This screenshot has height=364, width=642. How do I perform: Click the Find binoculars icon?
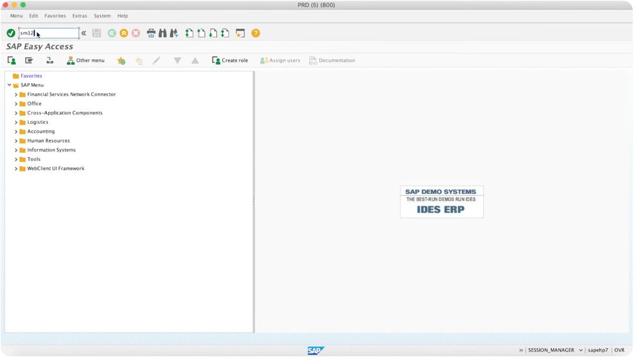[162, 33]
